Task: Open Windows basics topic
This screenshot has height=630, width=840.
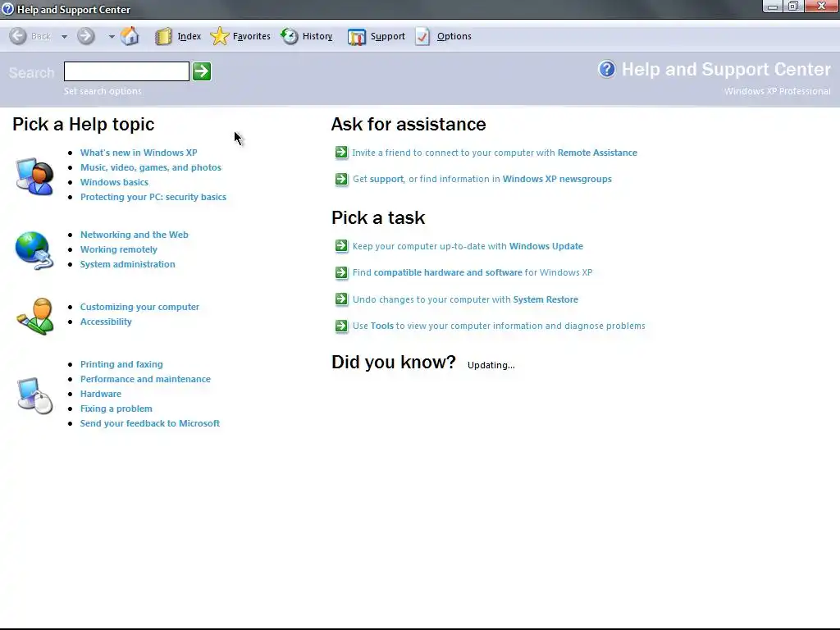Action: 114,182
